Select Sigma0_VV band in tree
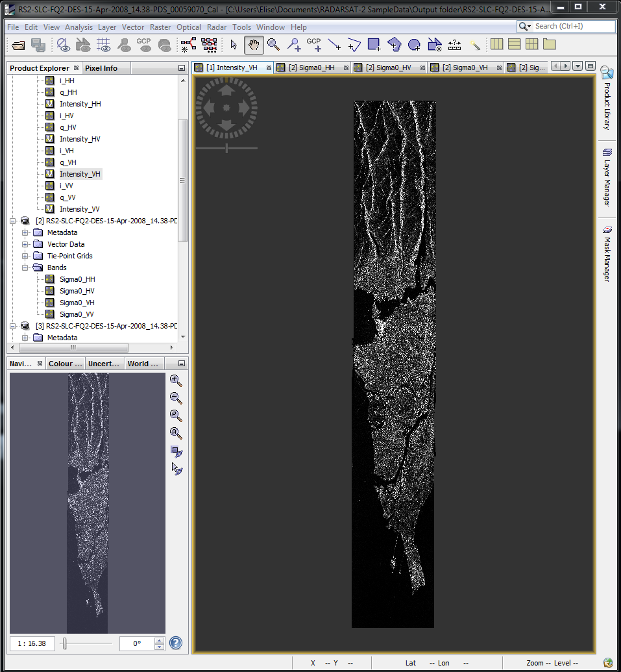 point(77,314)
